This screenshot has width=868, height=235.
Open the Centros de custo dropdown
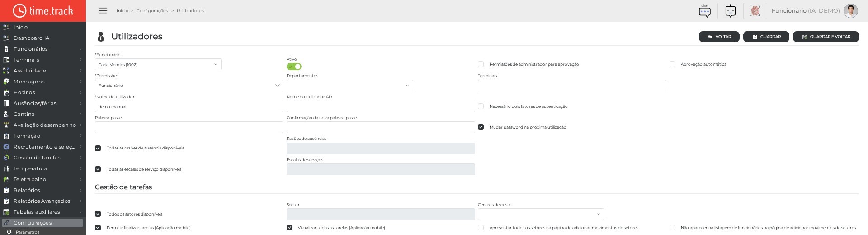point(541,214)
